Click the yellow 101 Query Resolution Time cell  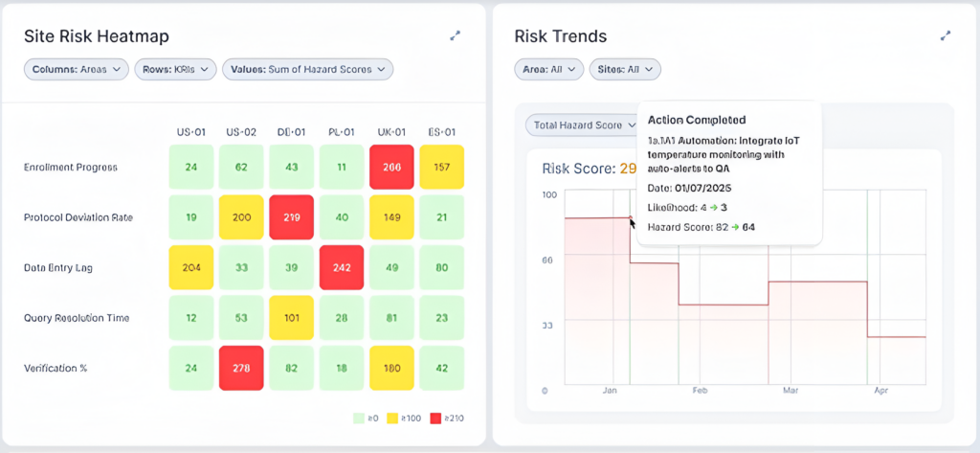(x=291, y=318)
